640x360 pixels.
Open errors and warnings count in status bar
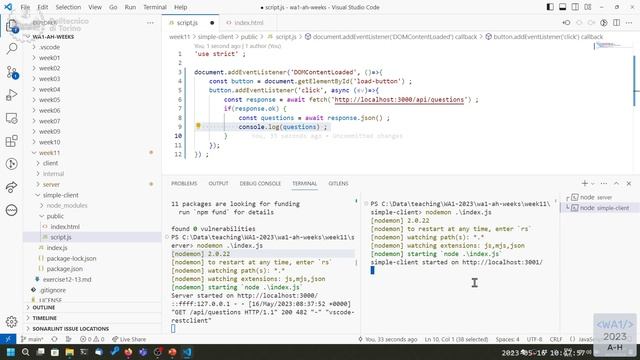point(92,339)
